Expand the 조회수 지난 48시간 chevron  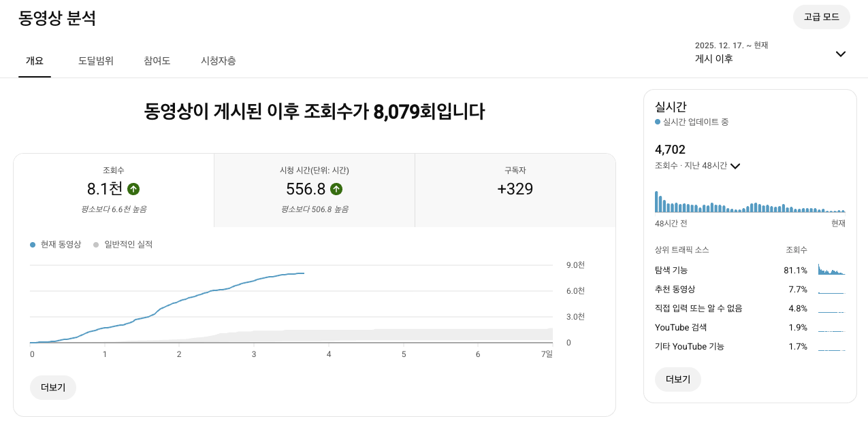(735, 165)
